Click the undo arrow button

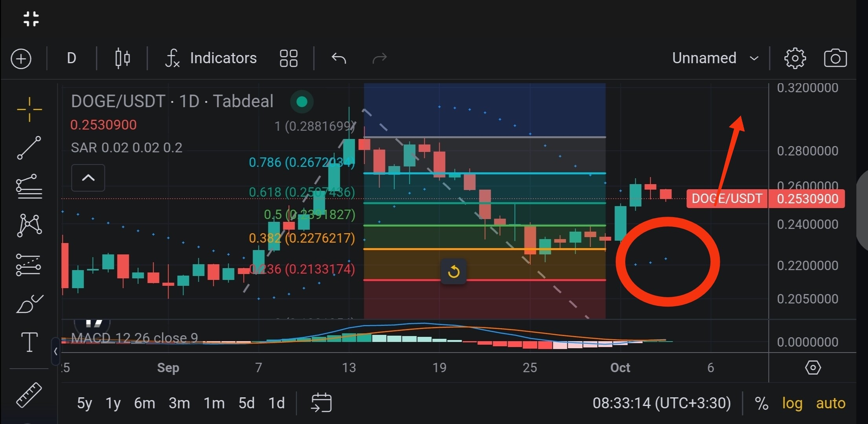pyautogui.click(x=339, y=58)
